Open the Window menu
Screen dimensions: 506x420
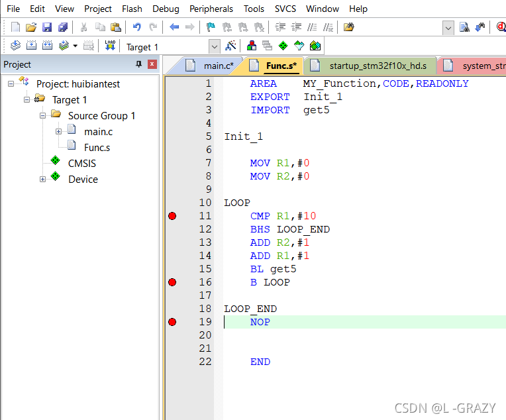click(x=323, y=9)
